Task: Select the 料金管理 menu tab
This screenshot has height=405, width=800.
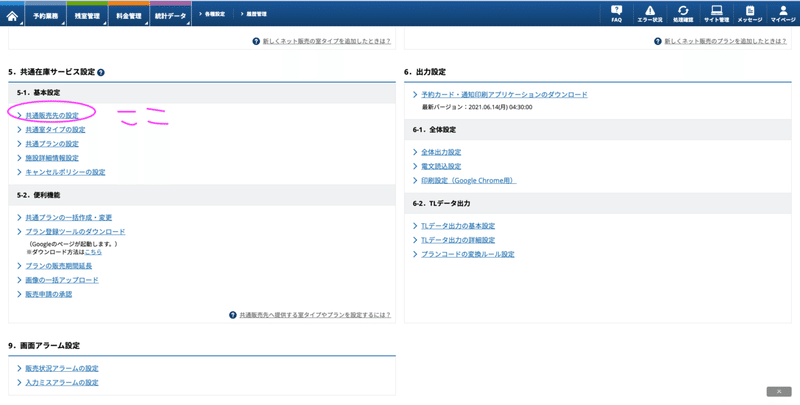Action: point(129,16)
